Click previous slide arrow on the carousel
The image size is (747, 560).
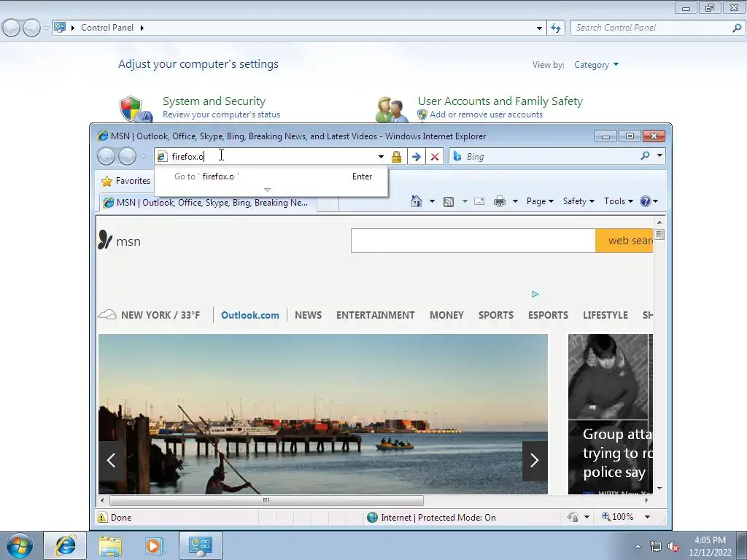pos(112,460)
